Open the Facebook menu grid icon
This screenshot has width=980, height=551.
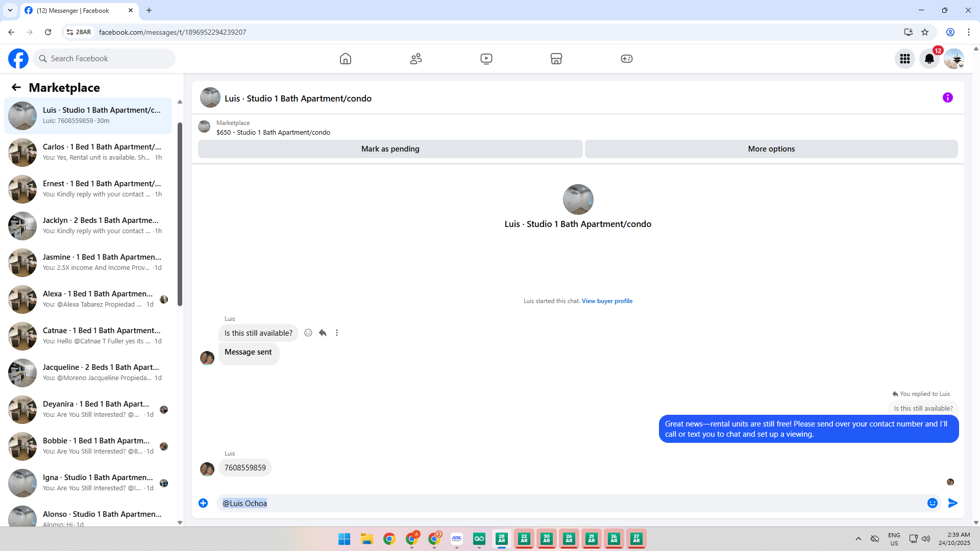(x=905, y=59)
